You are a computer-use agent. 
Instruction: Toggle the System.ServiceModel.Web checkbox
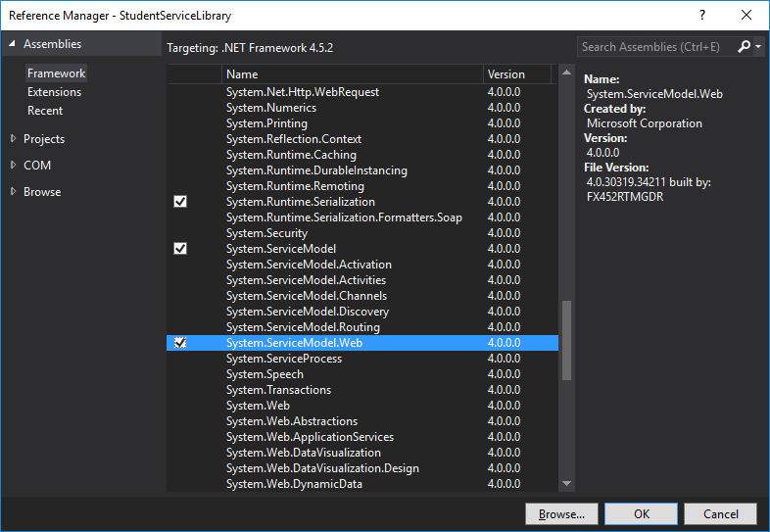coord(180,342)
